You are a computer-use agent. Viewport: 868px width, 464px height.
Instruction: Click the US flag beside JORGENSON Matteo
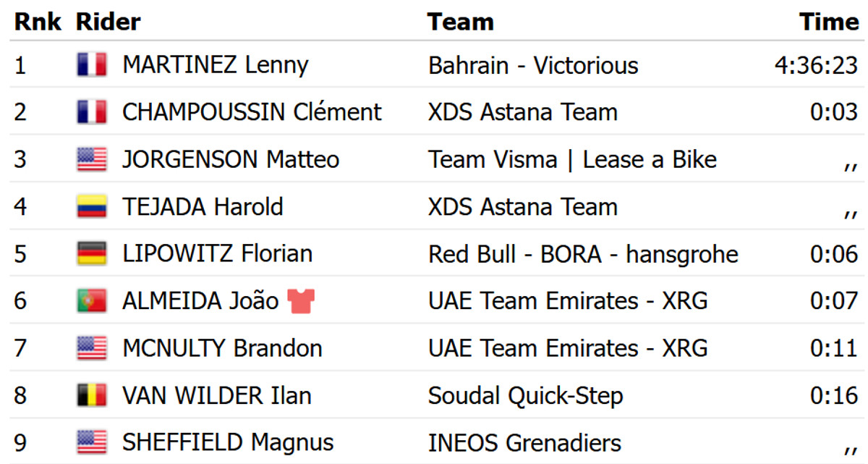point(91,159)
